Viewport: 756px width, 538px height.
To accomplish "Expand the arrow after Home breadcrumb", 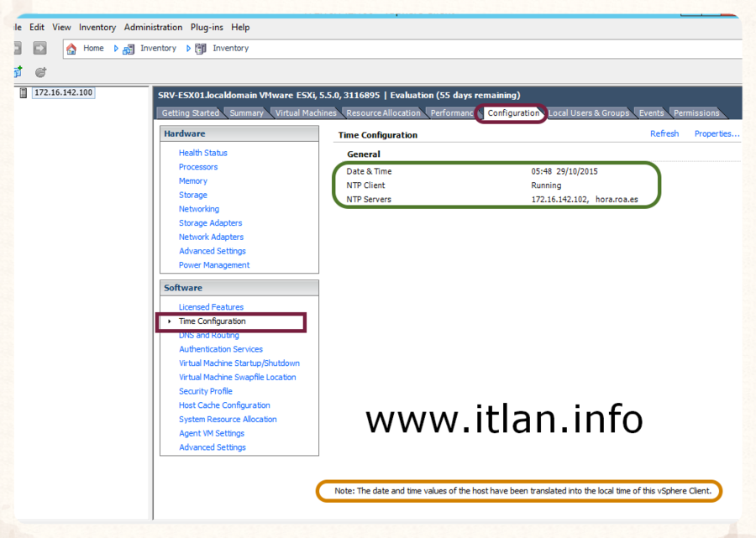I will 116,49.
